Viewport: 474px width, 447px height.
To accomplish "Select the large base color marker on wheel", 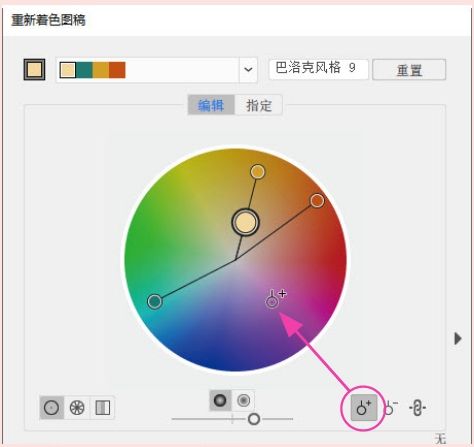I will (246, 222).
